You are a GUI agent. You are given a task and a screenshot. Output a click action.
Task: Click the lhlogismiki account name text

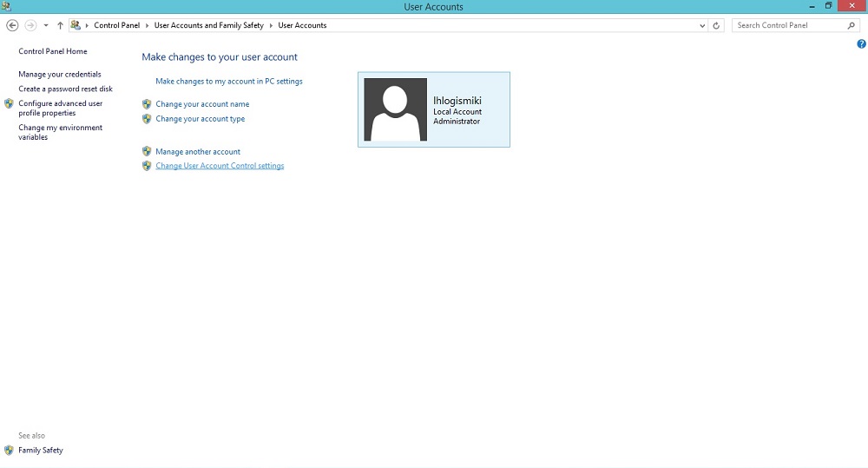click(457, 101)
